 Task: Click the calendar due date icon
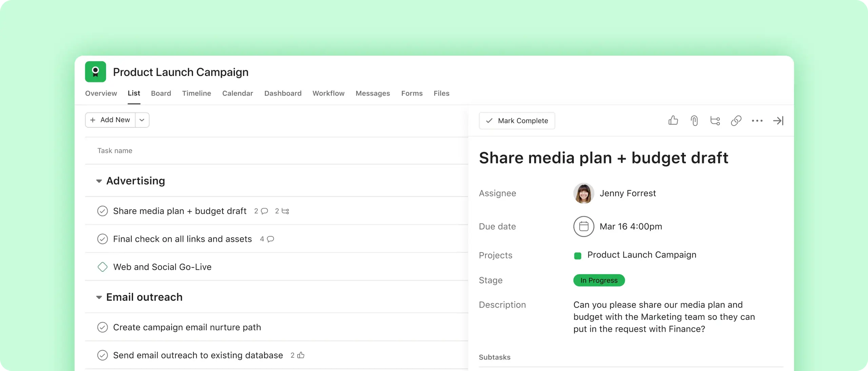pos(584,226)
